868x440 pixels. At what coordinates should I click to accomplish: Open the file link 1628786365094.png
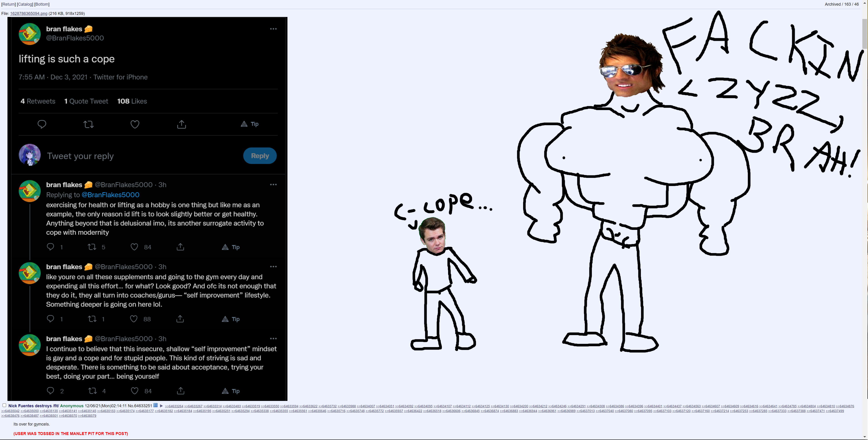click(29, 14)
